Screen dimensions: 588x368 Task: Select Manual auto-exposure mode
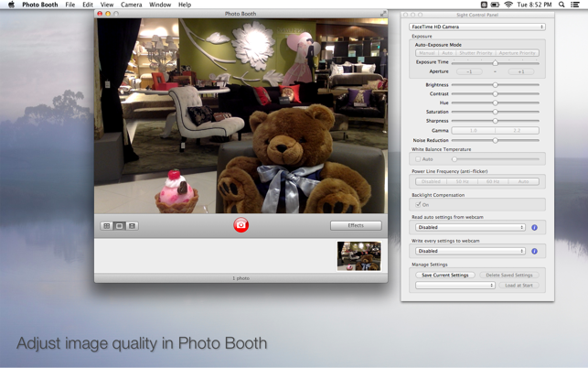click(x=427, y=53)
